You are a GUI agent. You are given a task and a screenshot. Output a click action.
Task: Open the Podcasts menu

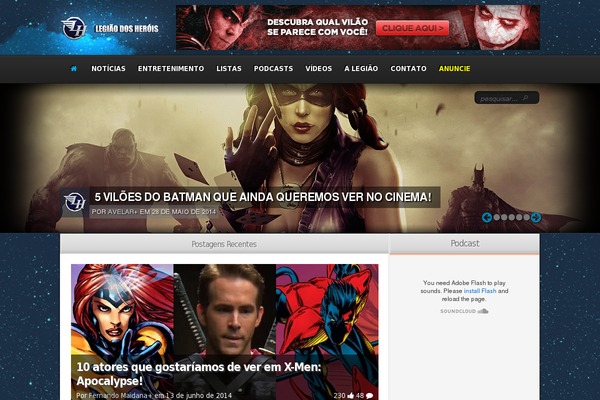(273, 69)
